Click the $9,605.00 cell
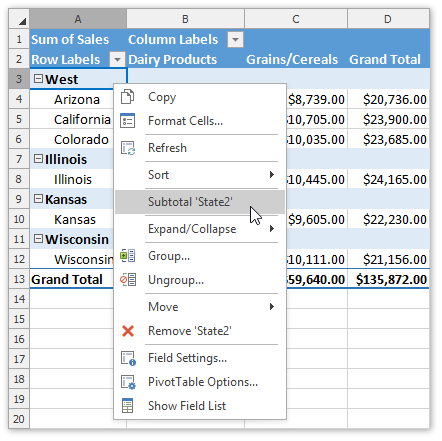442x441 pixels. pos(317,219)
